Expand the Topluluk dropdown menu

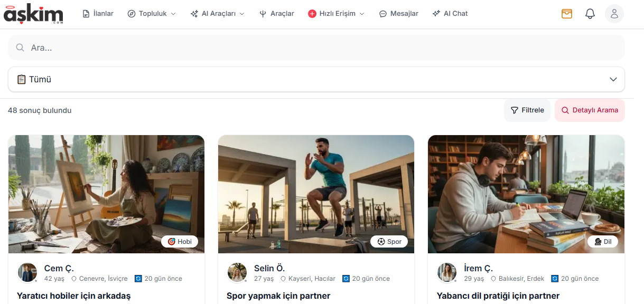tap(152, 14)
